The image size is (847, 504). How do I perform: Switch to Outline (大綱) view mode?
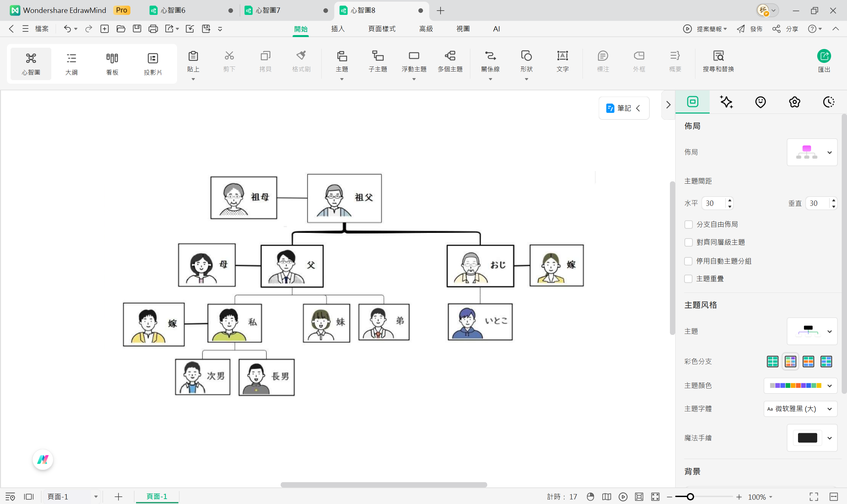[71, 64]
